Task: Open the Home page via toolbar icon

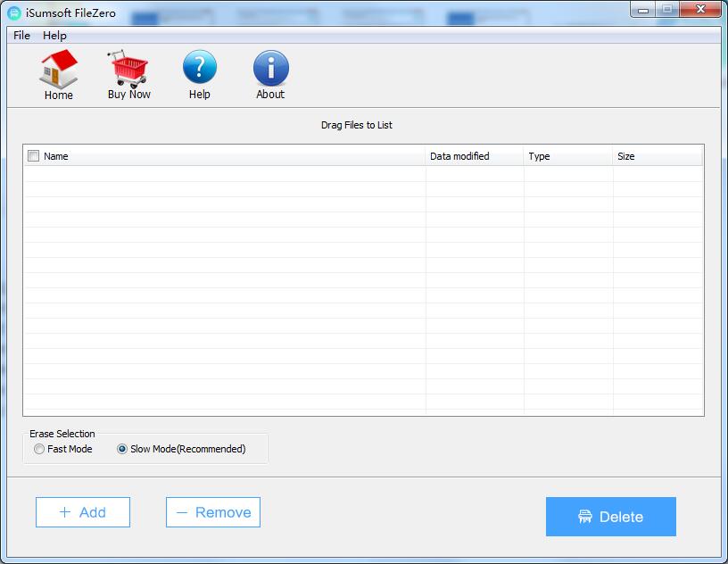Action: tap(57, 67)
